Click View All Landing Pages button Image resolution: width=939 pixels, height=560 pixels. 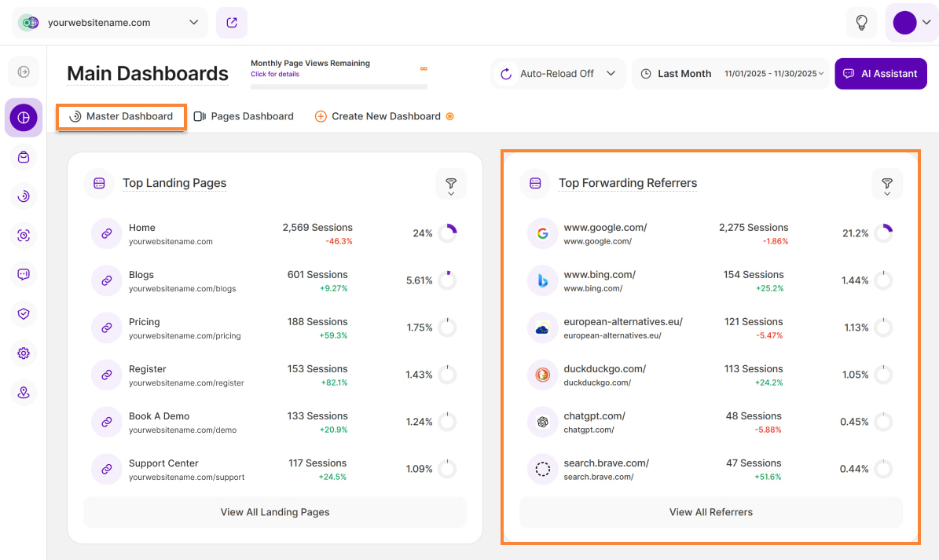point(275,512)
